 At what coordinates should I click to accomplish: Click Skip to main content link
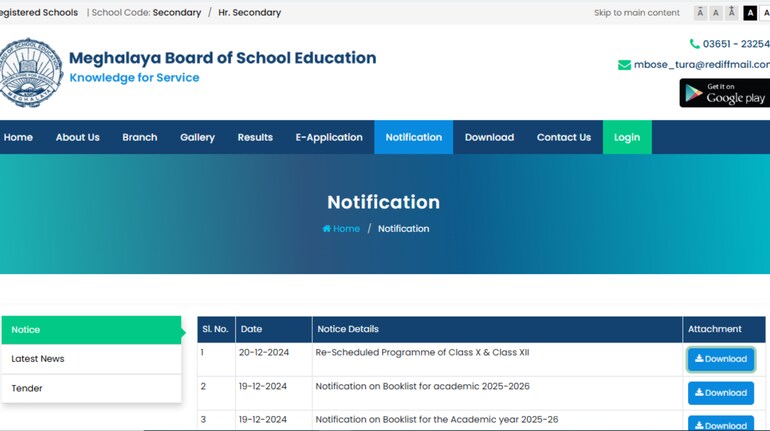coord(636,13)
